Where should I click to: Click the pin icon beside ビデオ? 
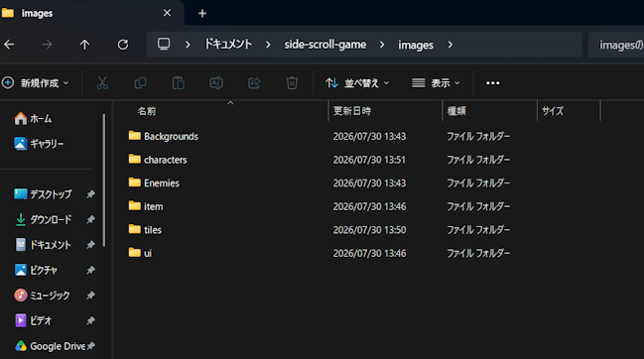90,320
